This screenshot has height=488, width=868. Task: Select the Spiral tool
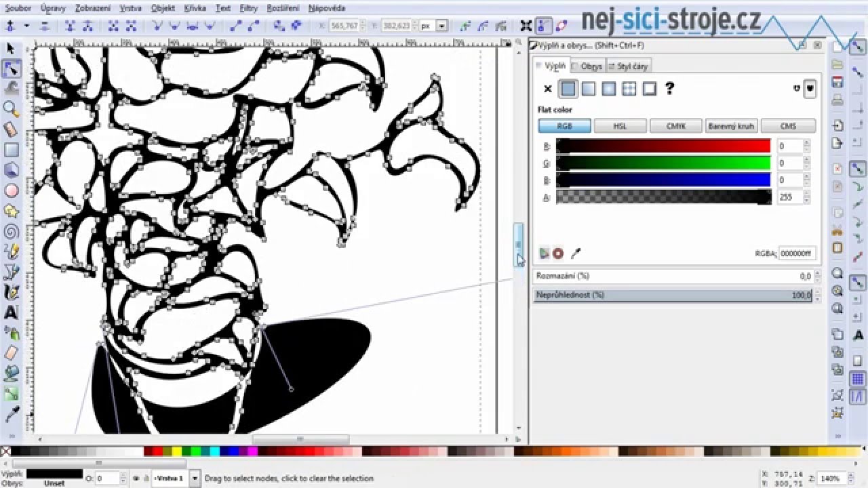coord(11,231)
